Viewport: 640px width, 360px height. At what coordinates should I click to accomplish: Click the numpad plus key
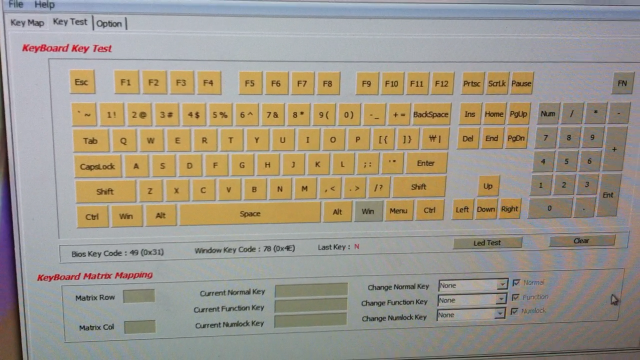click(x=614, y=149)
